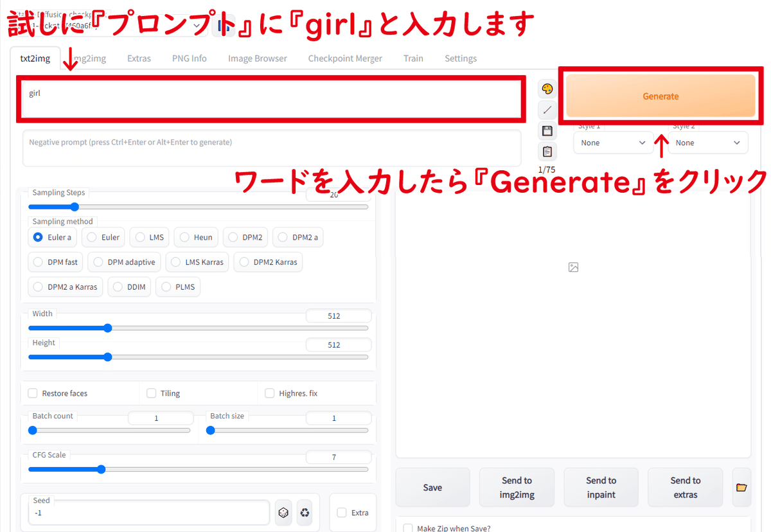The width and height of the screenshot is (771, 532).
Task: Click the Save button
Action: (x=432, y=488)
